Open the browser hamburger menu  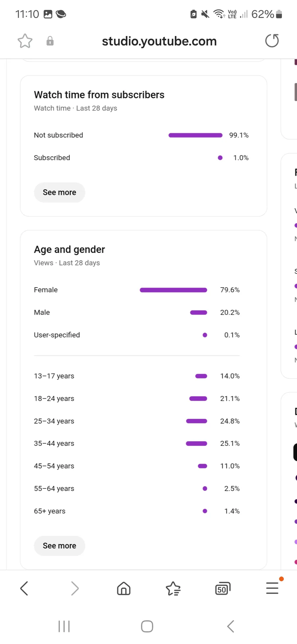point(272,588)
